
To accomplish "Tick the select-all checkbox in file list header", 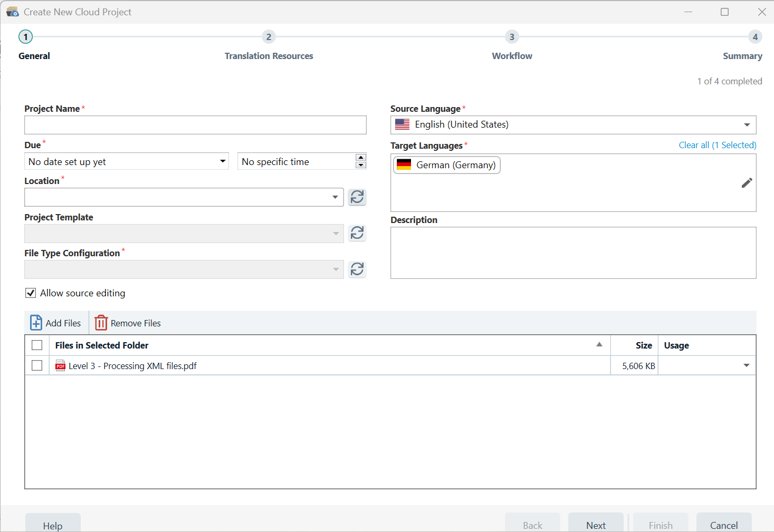I will pyautogui.click(x=37, y=345).
